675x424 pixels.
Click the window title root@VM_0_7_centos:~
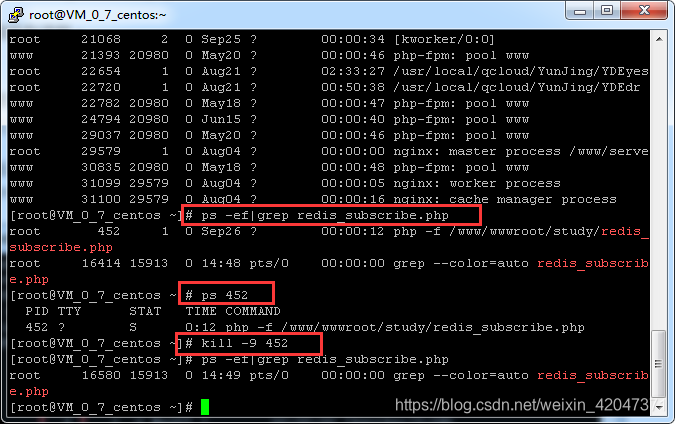point(98,15)
